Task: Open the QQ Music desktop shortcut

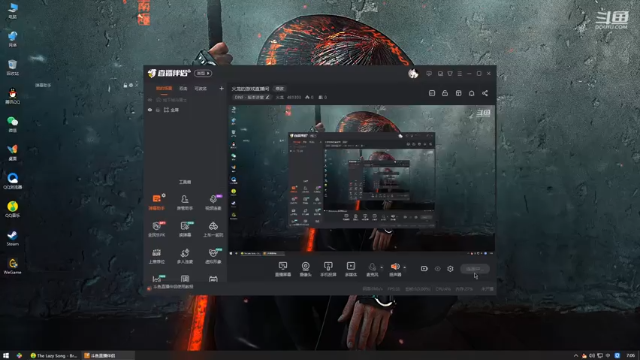Action: pyautogui.click(x=12, y=209)
